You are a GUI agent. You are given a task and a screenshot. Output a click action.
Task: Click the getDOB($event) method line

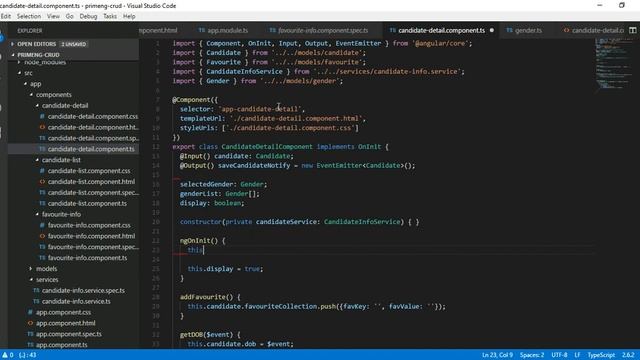tap(210, 334)
